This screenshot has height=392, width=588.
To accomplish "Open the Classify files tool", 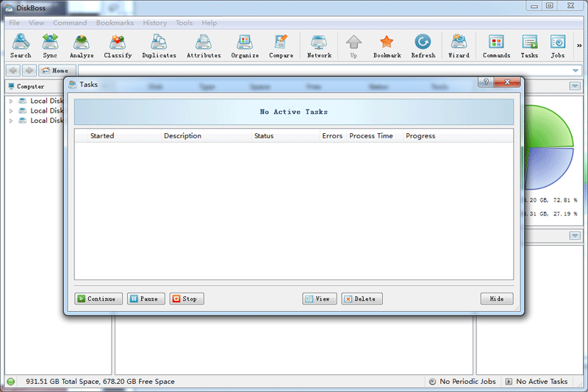I will pyautogui.click(x=118, y=46).
